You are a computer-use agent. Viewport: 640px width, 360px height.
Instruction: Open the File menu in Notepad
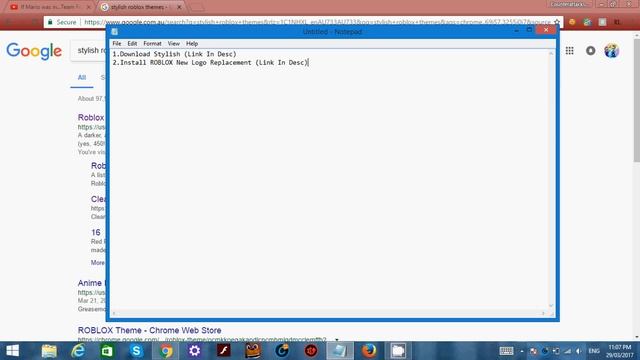[x=117, y=44]
